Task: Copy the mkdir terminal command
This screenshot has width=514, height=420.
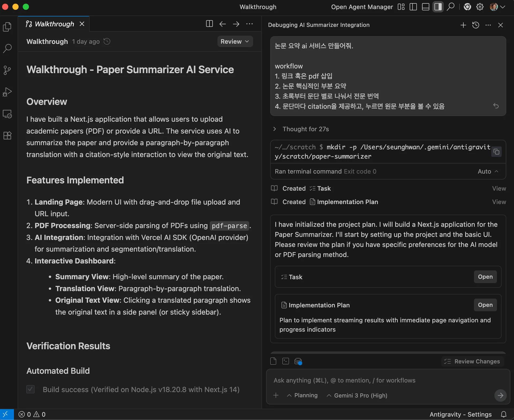Action: pyautogui.click(x=496, y=152)
